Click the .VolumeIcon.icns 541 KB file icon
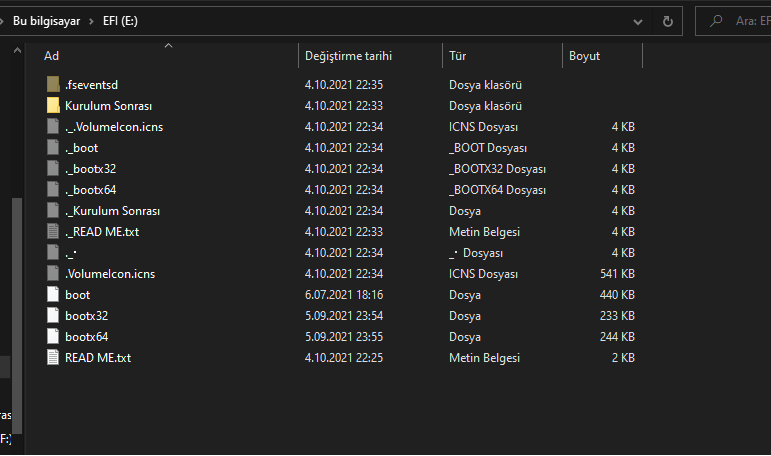Screen dimensions: 771x456 pyautogui.click(x=53, y=274)
